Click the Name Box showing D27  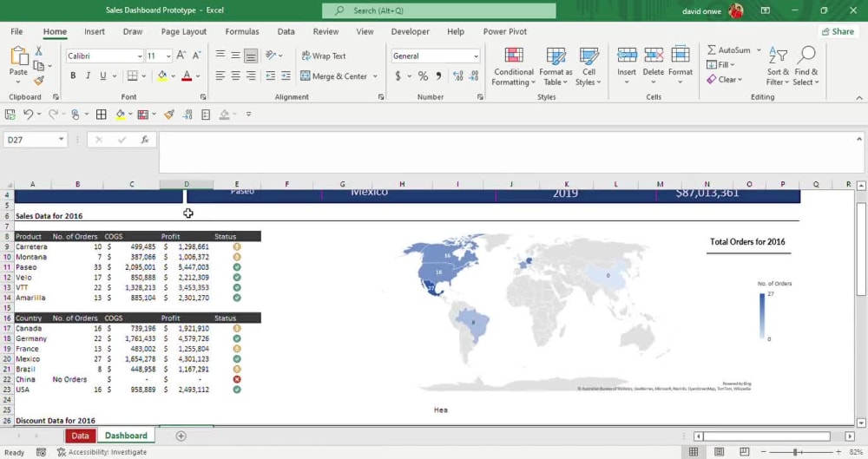click(x=36, y=140)
